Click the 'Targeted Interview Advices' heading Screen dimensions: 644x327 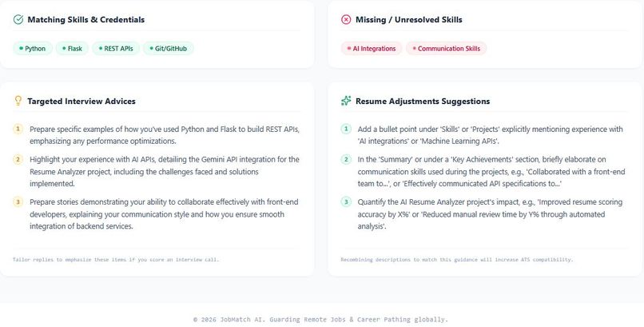[x=81, y=101]
